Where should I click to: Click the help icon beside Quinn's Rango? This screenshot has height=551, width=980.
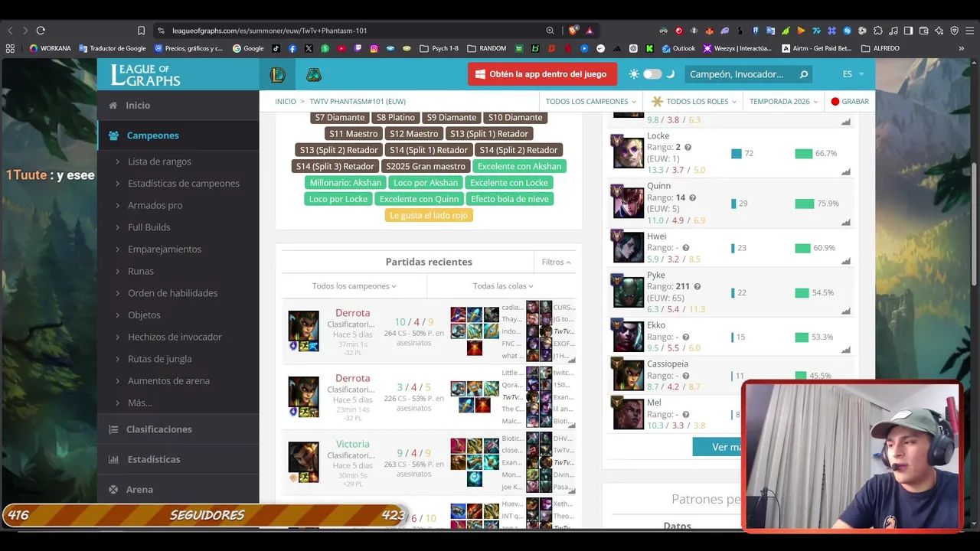click(692, 197)
